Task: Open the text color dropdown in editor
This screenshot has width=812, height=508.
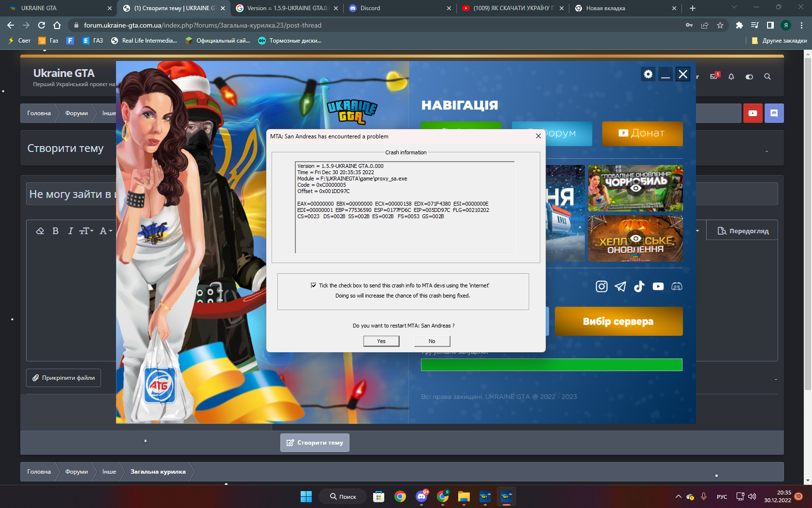Action: (x=106, y=231)
